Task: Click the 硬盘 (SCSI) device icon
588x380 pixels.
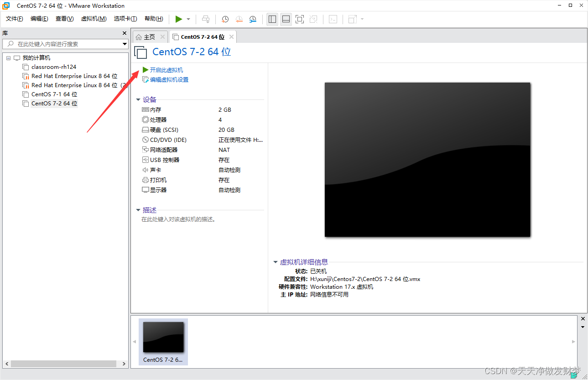Action: click(x=146, y=130)
